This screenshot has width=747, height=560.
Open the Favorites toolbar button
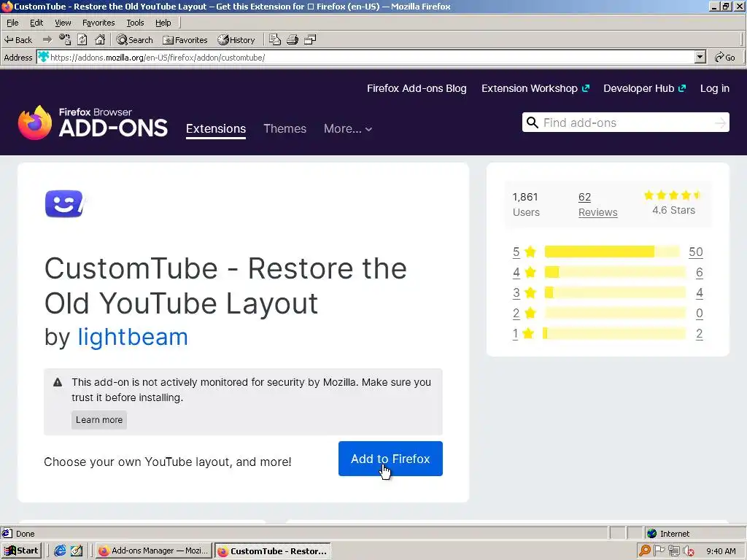[185, 40]
